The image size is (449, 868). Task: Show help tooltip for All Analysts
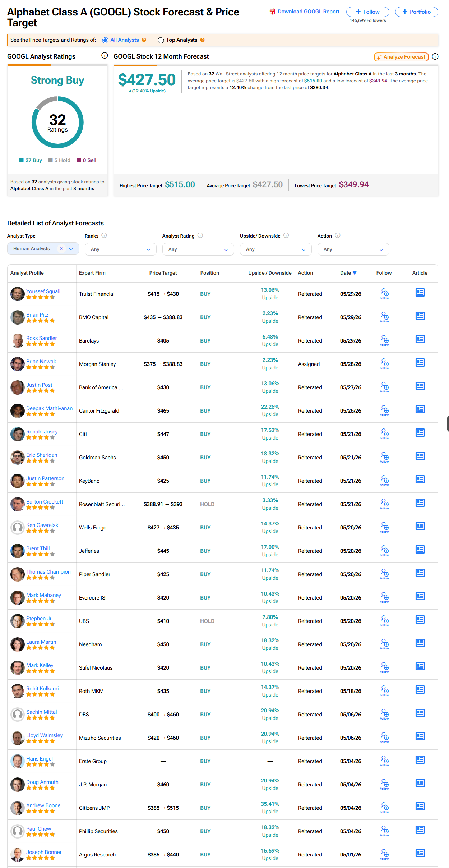144,40
